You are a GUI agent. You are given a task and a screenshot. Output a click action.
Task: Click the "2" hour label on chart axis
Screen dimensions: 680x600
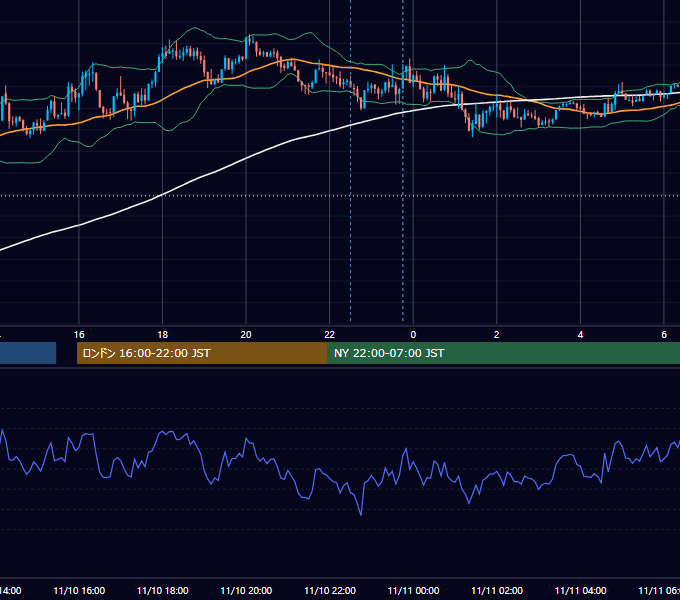tap(497, 335)
